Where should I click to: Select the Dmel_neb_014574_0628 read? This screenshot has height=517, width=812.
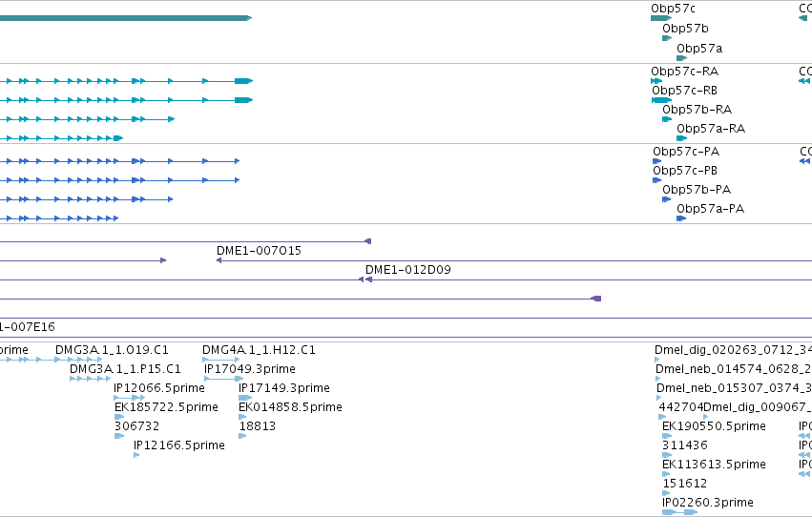pyautogui.click(x=658, y=379)
